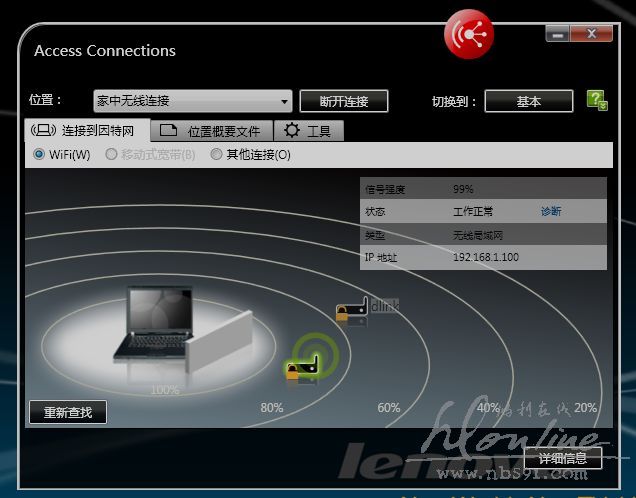Click the folder icon on 位置概要文件 tab
Screen dimensions: 636x498
168,130
